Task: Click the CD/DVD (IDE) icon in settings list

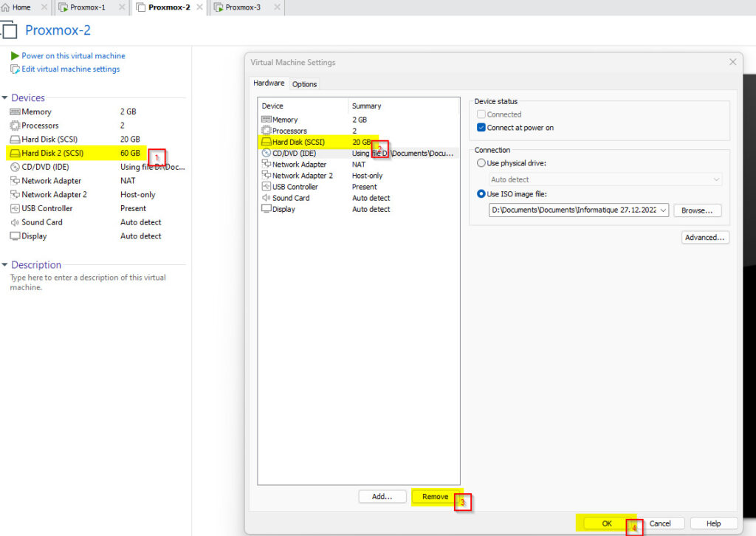Action: (266, 153)
